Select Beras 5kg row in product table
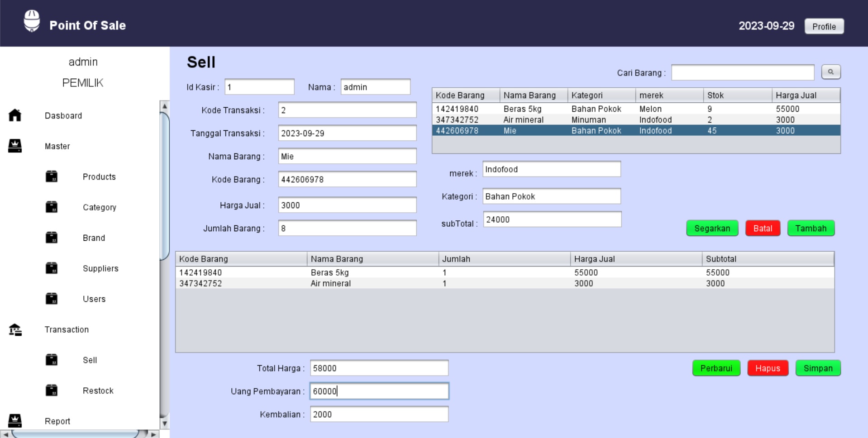Image resolution: width=868 pixels, height=438 pixels. pyautogui.click(x=636, y=109)
